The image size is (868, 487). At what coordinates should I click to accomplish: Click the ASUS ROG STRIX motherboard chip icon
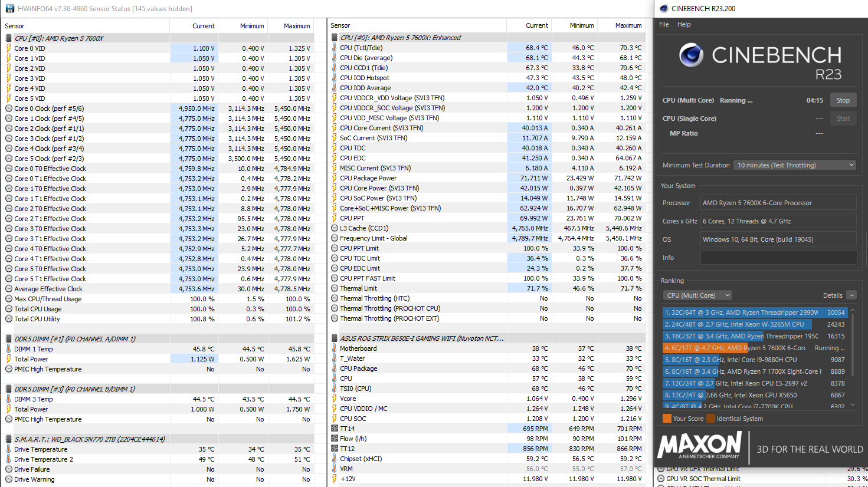(x=335, y=338)
